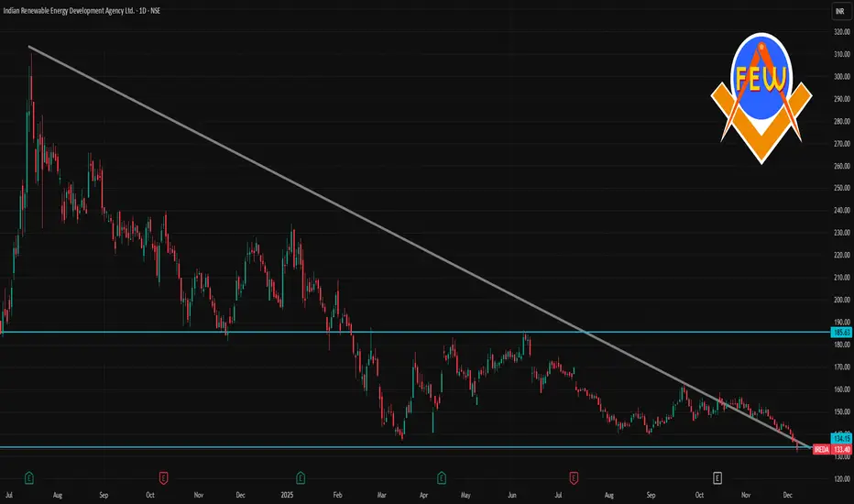Viewport: 854px width, 504px height.
Task: Click the Jun label on time axis
Action: click(512, 495)
